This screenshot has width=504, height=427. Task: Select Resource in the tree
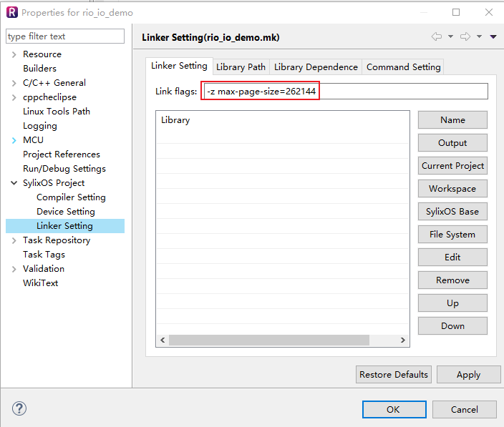click(x=42, y=54)
